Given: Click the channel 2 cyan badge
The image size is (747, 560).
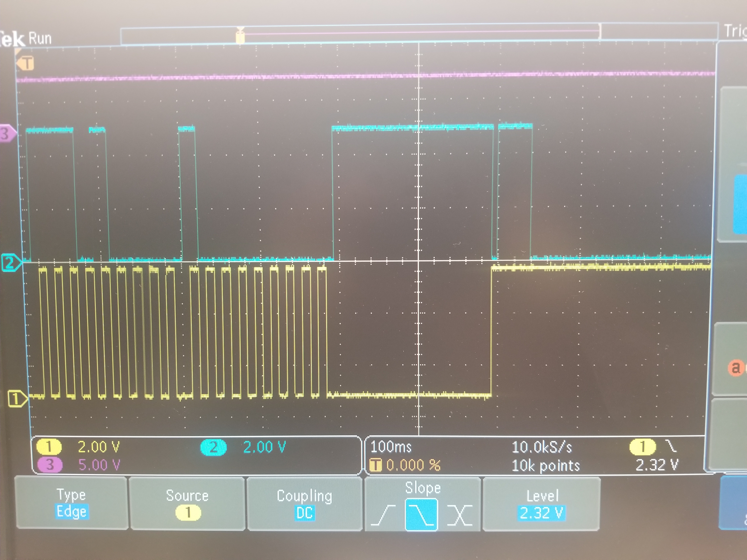Looking at the screenshot, I should 213,448.
